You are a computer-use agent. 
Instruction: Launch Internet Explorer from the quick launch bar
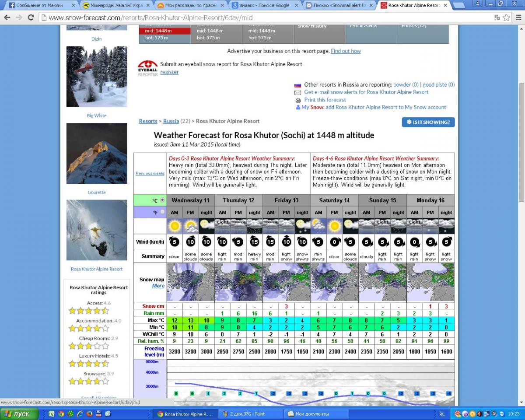pyautogui.click(x=80, y=413)
